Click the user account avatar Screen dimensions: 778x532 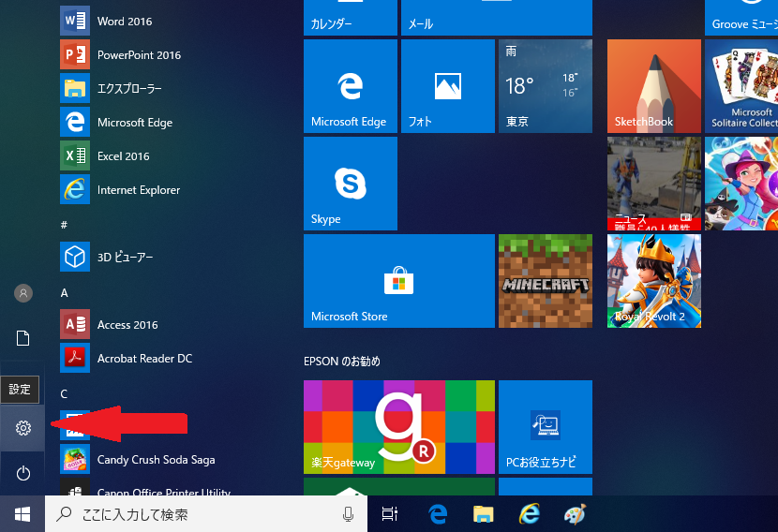(x=22, y=293)
